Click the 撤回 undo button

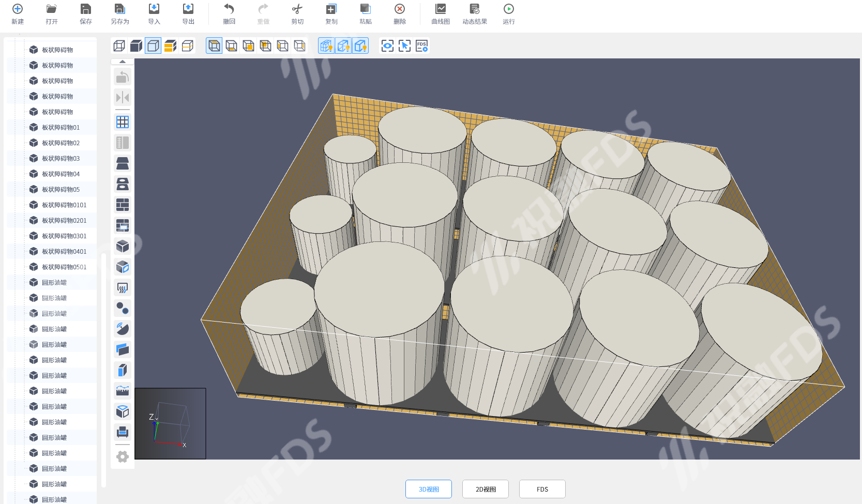229,14
